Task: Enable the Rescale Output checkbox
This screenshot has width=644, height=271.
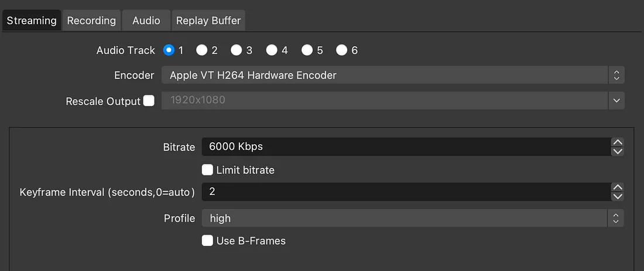Action: pyautogui.click(x=149, y=101)
